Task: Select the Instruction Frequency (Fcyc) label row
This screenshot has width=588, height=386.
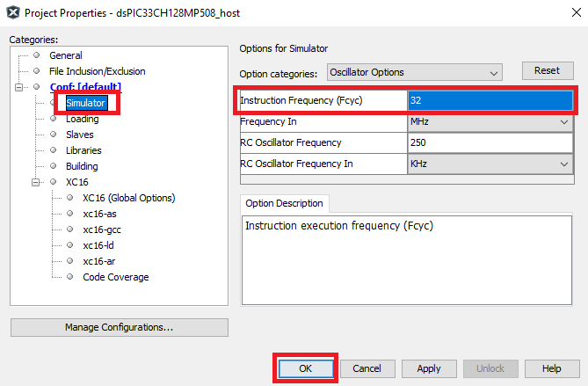Action: pyautogui.click(x=323, y=100)
